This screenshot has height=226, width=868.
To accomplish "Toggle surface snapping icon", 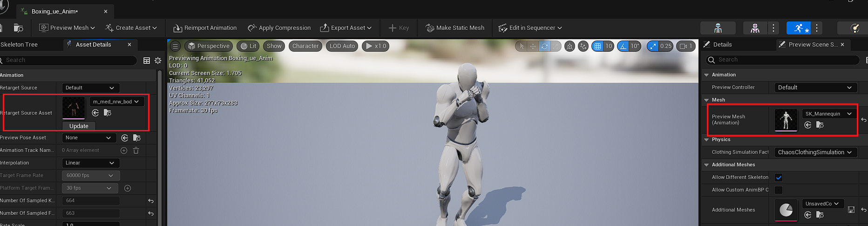I will pos(583,46).
